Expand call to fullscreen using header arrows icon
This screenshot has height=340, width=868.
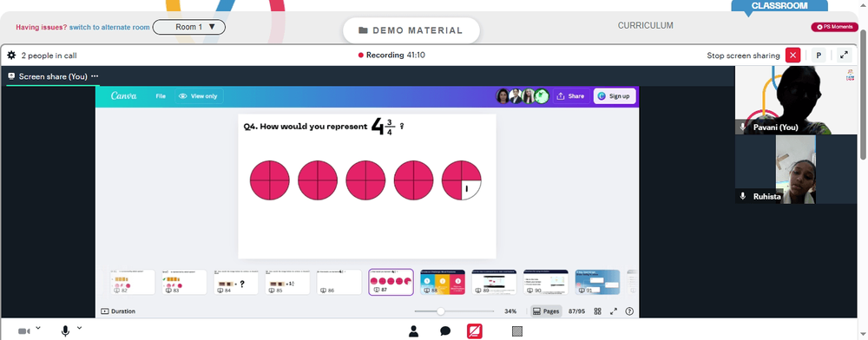click(x=844, y=56)
